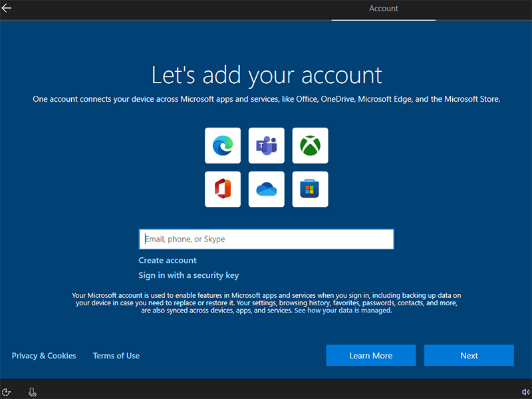532x399 pixels.
Task: Click the Microsoft Edge icon
Action: click(223, 146)
